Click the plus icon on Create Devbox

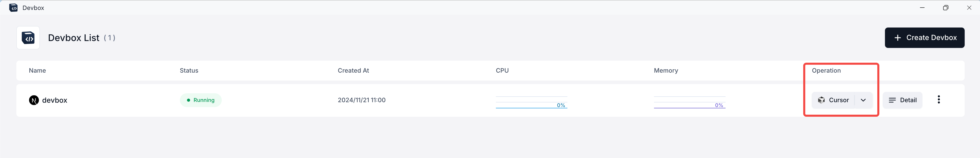(x=897, y=38)
